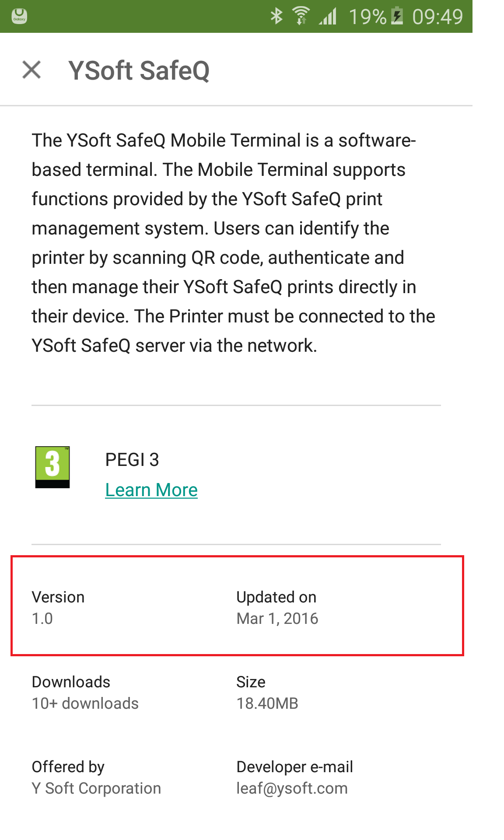504x840 pixels.
Task: Select the app description paragraph
Action: [x=234, y=243]
